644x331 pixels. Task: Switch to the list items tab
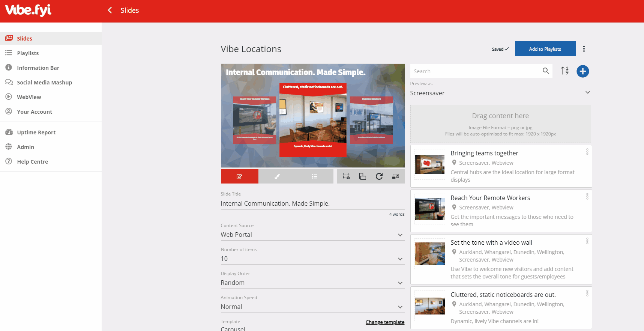pyautogui.click(x=315, y=176)
